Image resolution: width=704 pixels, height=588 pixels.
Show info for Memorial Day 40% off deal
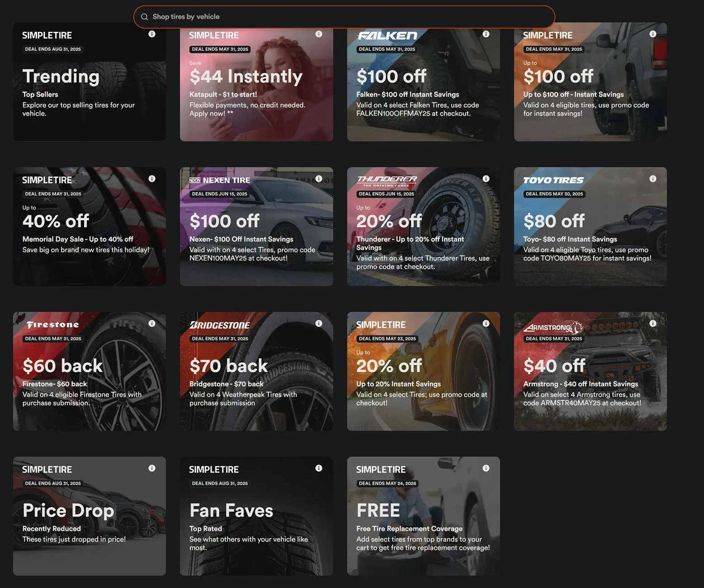tap(152, 179)
